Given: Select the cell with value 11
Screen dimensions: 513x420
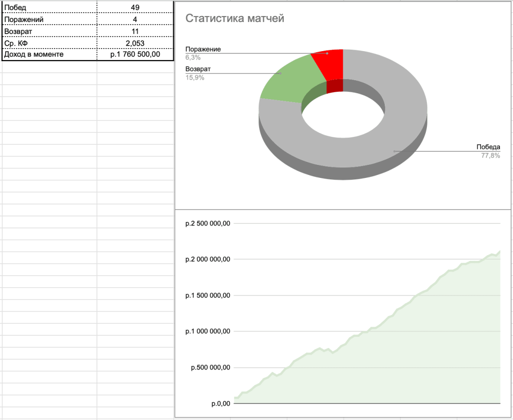Looking at the screenshot, I should pos(135,31).
